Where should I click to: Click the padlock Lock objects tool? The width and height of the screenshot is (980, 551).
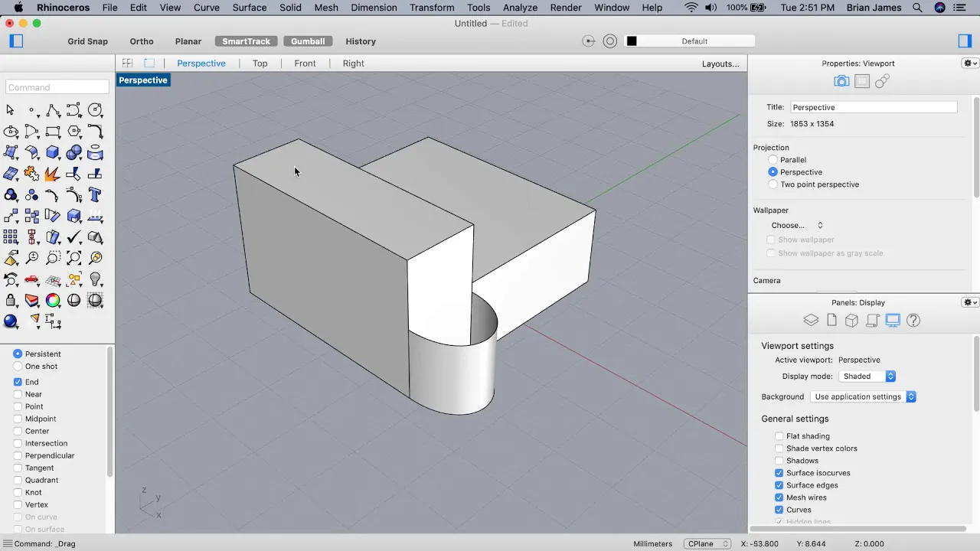[x=11, y=301]
